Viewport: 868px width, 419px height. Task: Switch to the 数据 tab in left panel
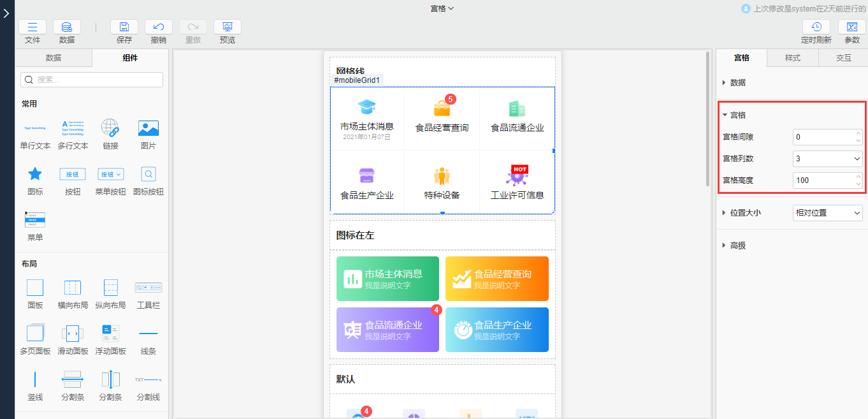[x=54, y=58]
